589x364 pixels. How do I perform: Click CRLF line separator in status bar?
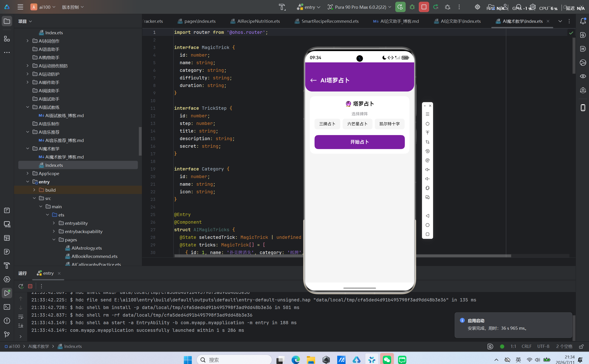coord(526,346)
